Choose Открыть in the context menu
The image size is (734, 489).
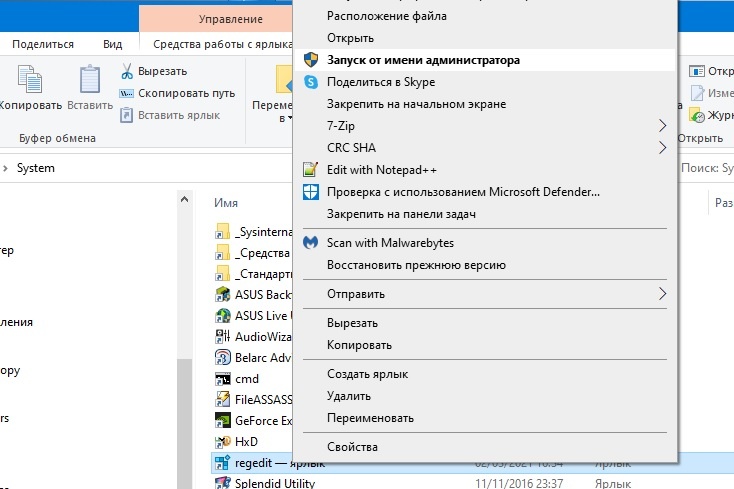pyautogui.click(x=485, y=38)
